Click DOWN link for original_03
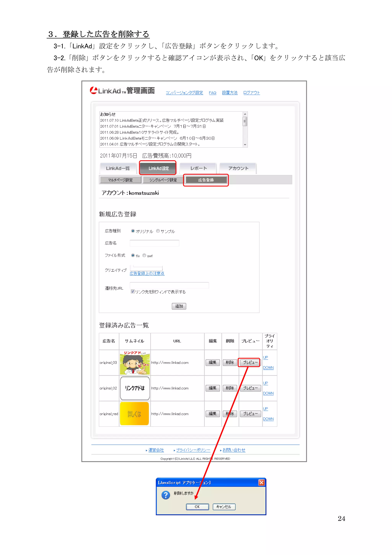The width and height of the screenshot is (392, 555). 268,368
